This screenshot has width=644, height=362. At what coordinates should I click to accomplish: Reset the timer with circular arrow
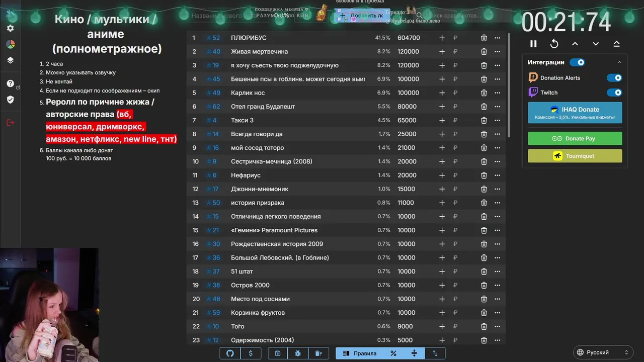(x=554, y=44)
